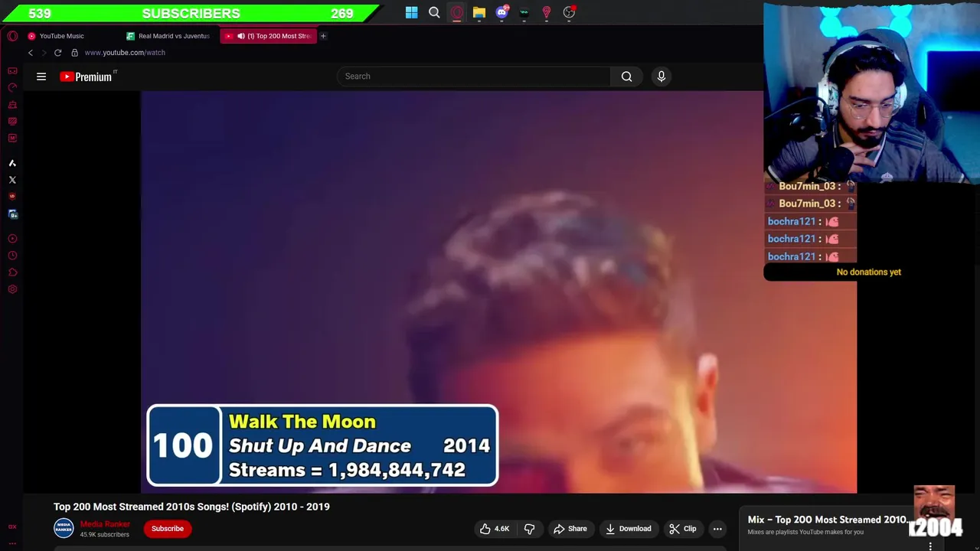This screenshot has width=980, height=551.
Task: Create a Clip of the video
Action: [682, 529]
